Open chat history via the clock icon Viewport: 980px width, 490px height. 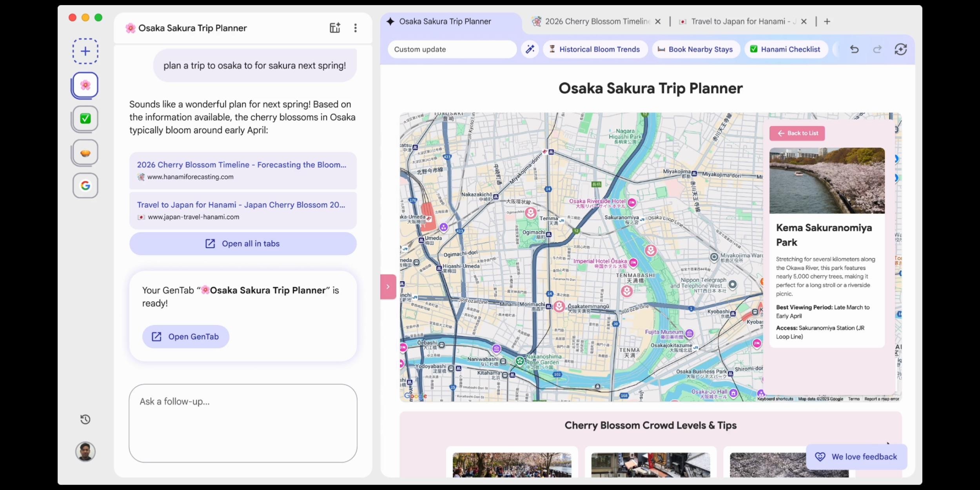tap(85, 419)
